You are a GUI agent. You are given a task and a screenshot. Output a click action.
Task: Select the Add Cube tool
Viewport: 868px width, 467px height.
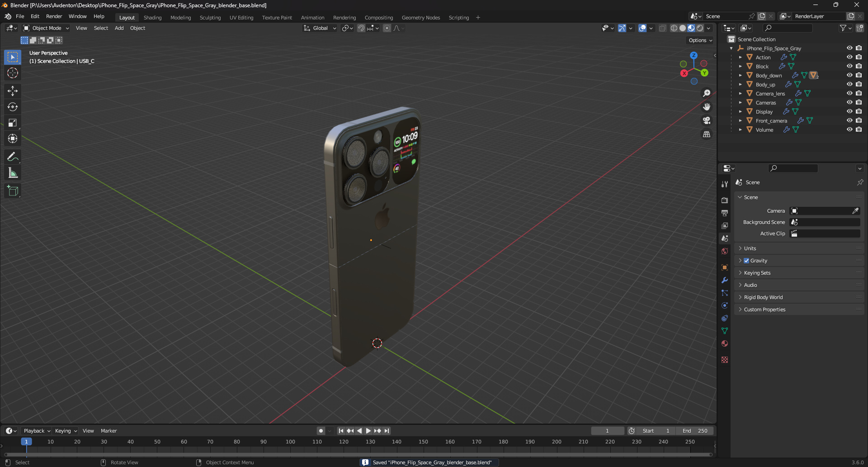click(13, 191)
